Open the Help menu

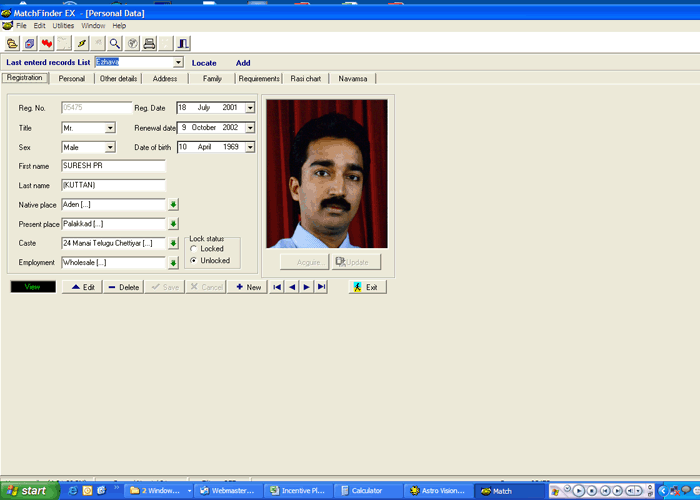[119, 25]
